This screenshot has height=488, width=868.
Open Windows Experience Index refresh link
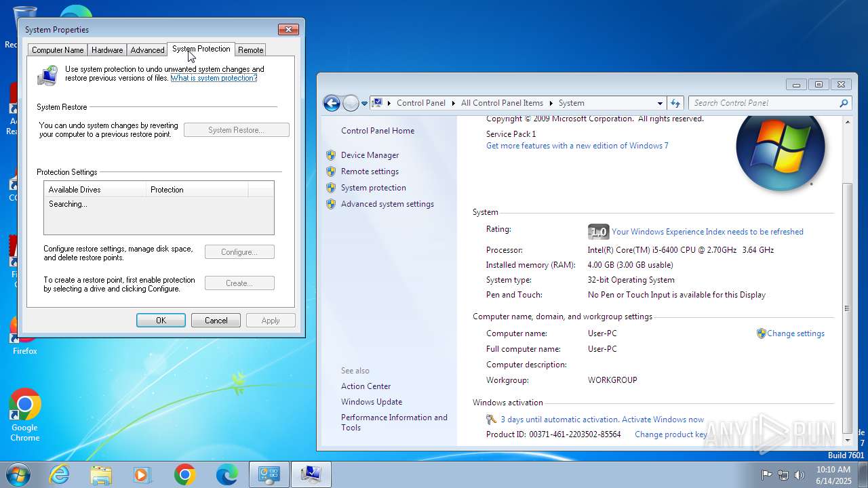(707, 232)
